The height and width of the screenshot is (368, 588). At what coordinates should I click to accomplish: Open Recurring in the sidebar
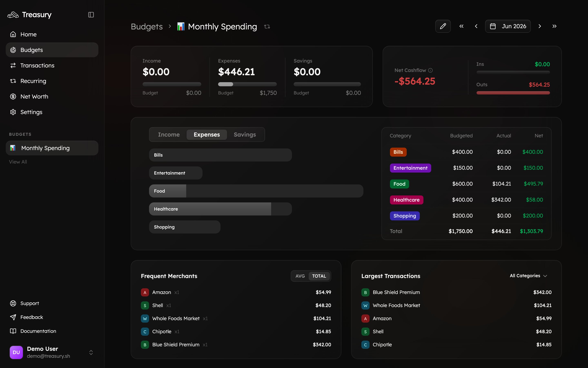[x=52, y=81]
